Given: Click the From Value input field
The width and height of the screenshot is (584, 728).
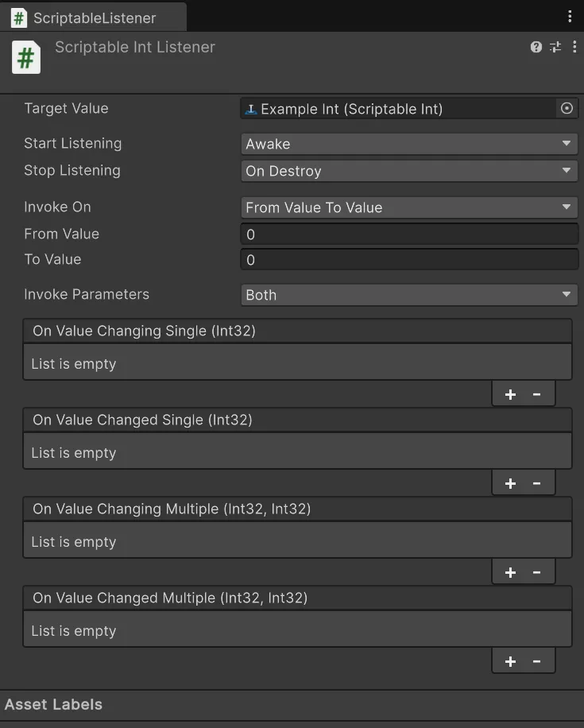Looking at the screenshot, I should (408, 234).
